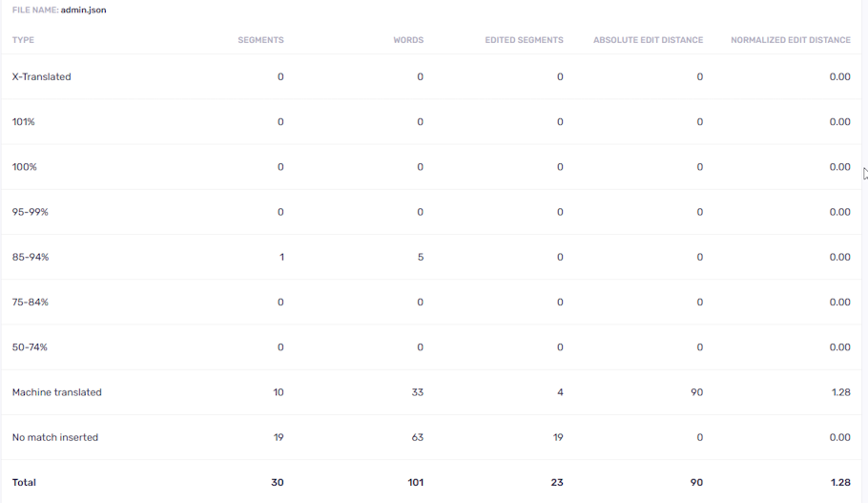
Task: Click the ABSOLUTE EDIT DISTANCE column header
Action: (x=648, y=40)
